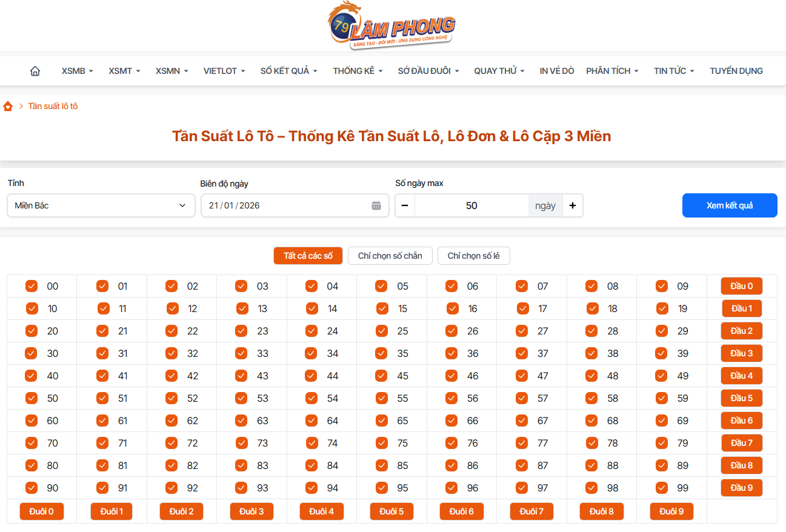Uncheck the checkbox for number 99
The image size is (786, 532).
(661, 487)
